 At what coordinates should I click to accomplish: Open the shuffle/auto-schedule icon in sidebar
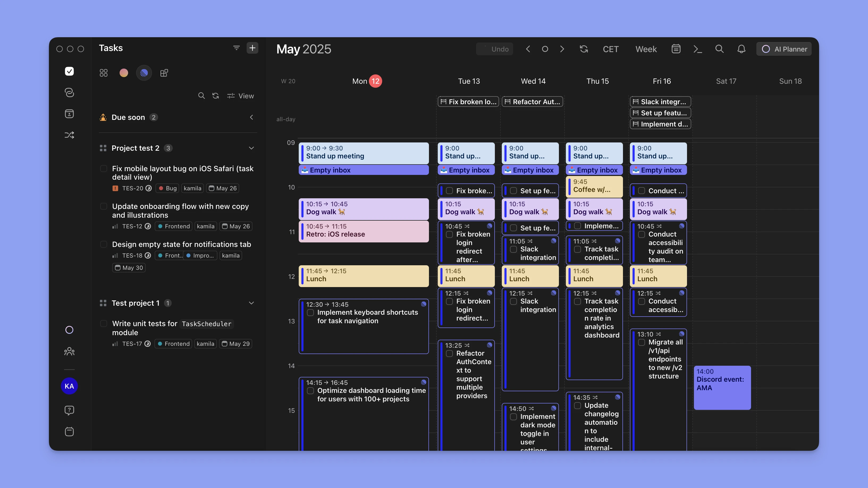(69, 135)
